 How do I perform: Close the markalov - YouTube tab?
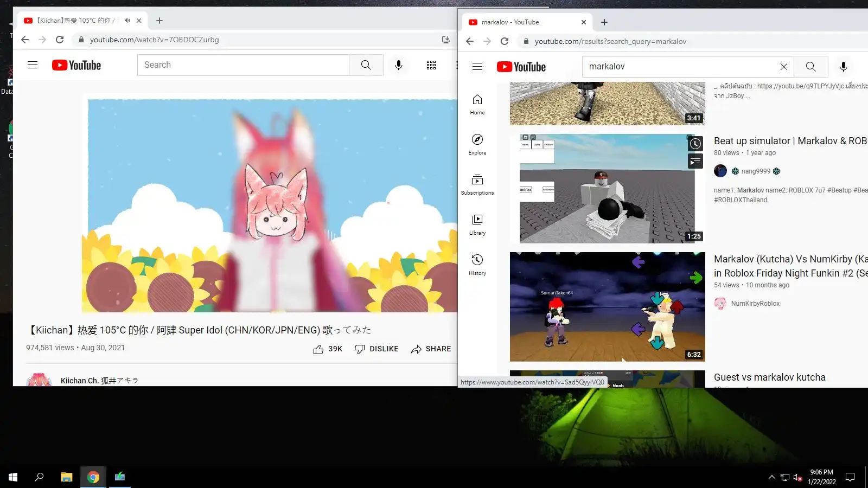tap(584, 22)
